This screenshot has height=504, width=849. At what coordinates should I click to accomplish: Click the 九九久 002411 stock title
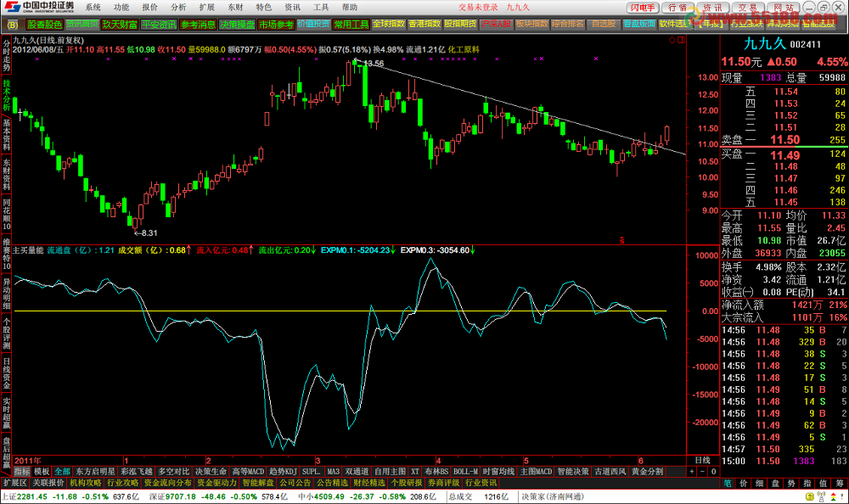[x=782, y=44]
